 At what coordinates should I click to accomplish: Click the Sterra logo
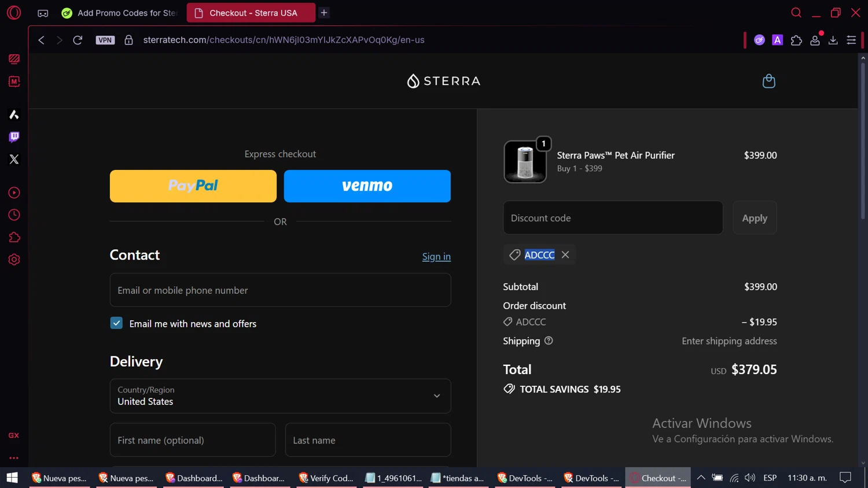444,81
